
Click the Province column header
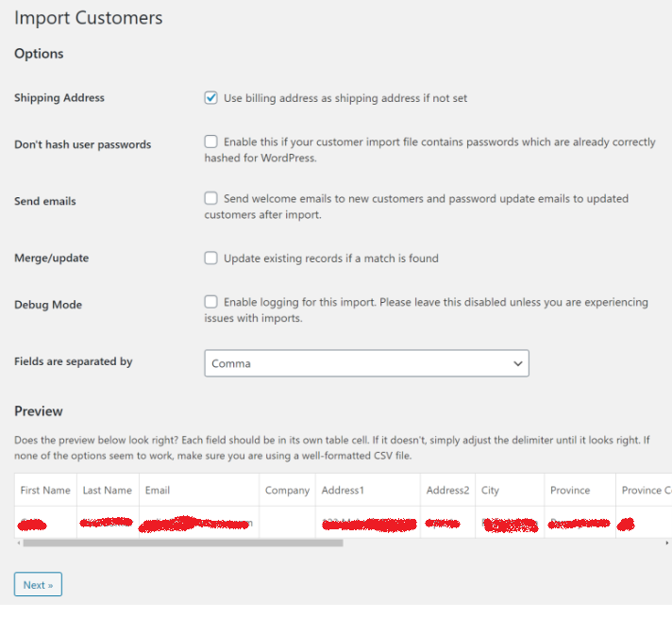580,490
